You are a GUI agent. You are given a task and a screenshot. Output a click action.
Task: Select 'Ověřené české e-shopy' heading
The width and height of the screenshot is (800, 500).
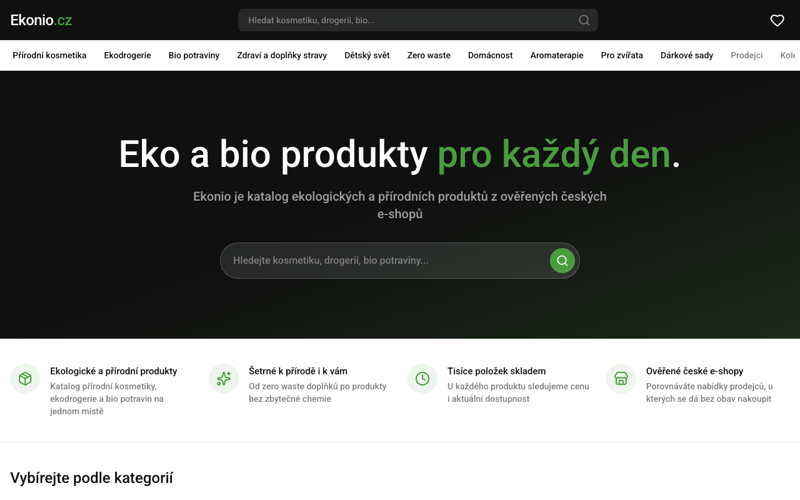[x=694, y=371]
